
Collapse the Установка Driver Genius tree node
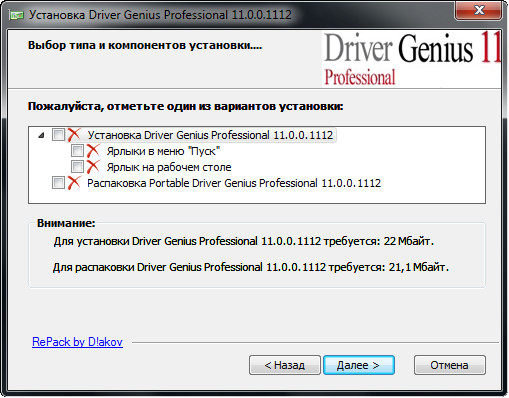pyautogui.click(x=41, y=135)
